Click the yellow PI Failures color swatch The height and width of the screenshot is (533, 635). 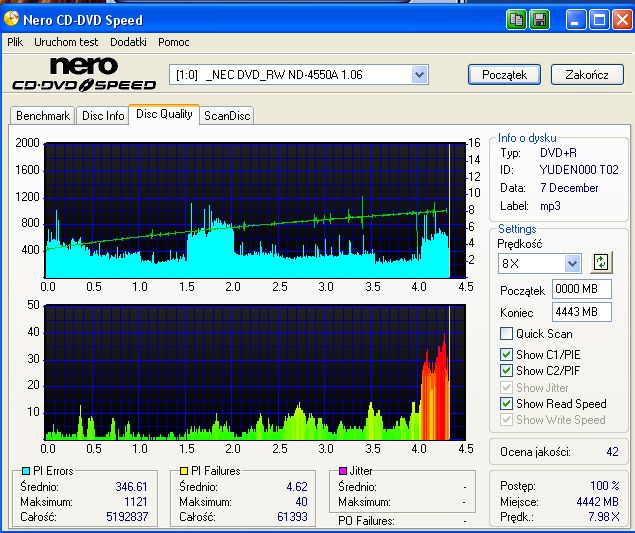pyautogui.click(x=184, y=471)
